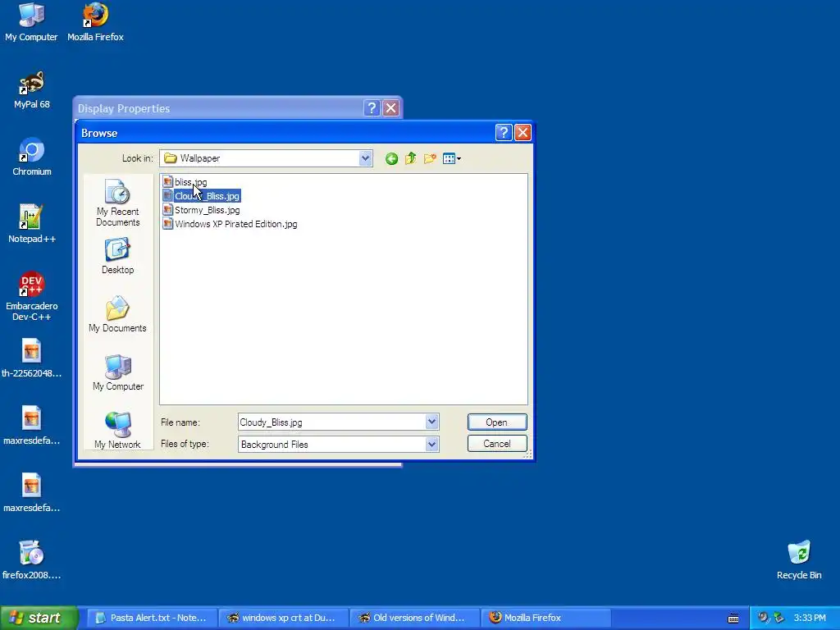Click the on-screen keyboard tray icon

pos(734,619)
